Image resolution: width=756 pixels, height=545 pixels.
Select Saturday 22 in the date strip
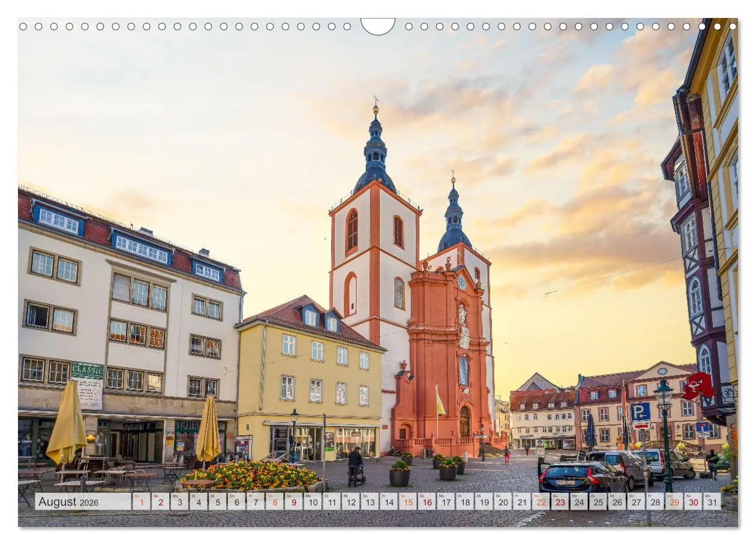pos(541,502)
